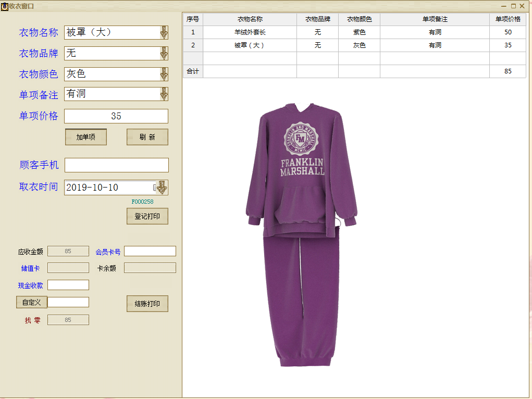This screenshot has width=532, height=399.
Task: Click the 单项价格 column header
Action: tap(508, 19)
